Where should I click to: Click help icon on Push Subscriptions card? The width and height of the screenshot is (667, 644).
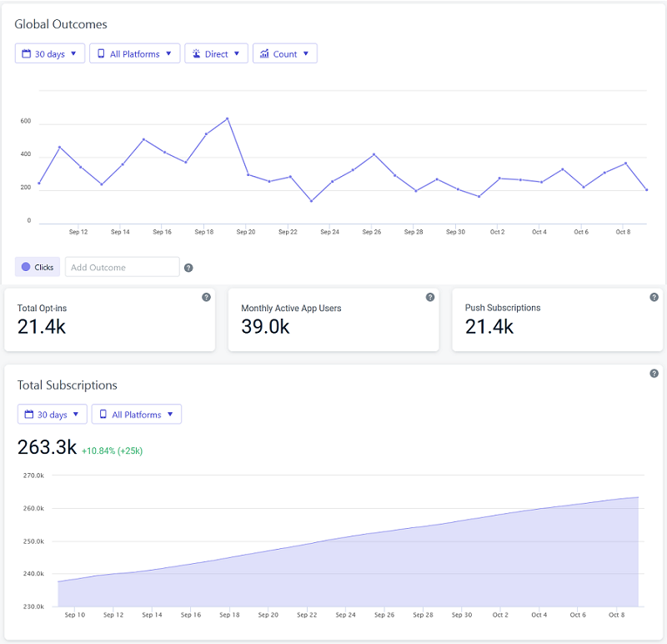654,297
